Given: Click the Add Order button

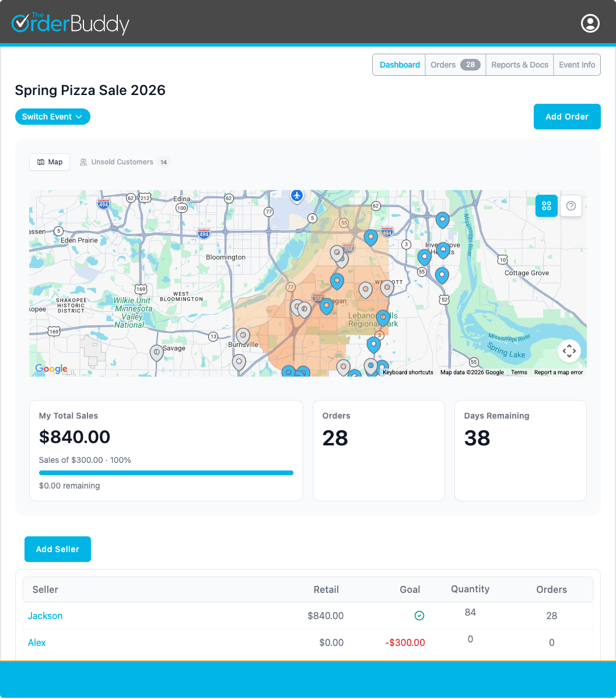Looking at the screenshot, I should click(x=566, y=117).
